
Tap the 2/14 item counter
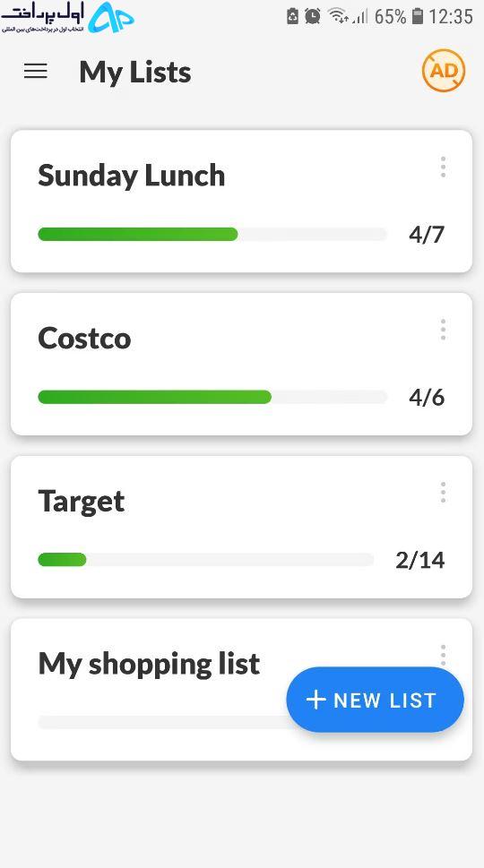coord(419,560)
